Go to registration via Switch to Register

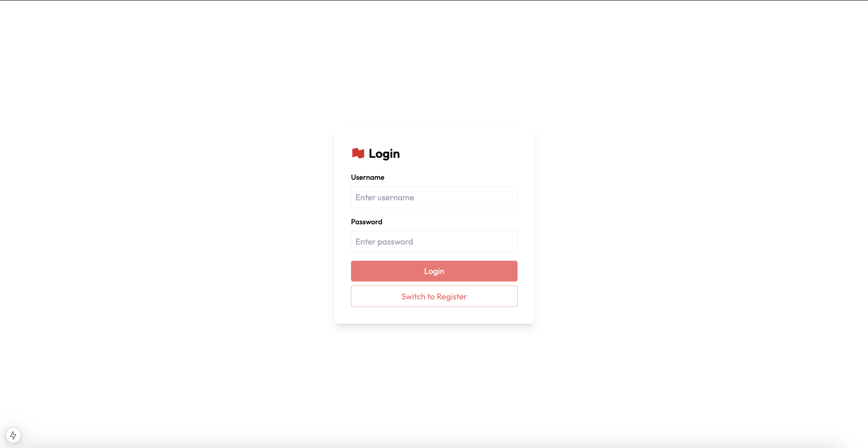point(434,297)
